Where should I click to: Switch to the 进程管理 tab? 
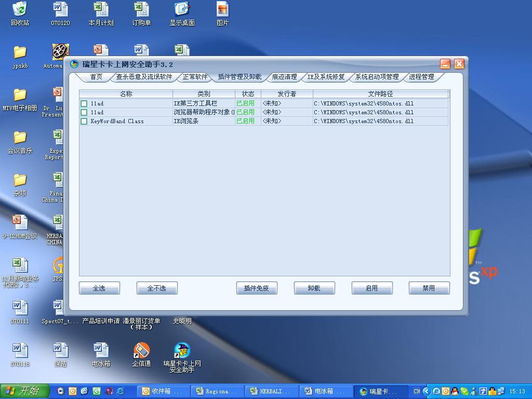[x=421, y=77]
